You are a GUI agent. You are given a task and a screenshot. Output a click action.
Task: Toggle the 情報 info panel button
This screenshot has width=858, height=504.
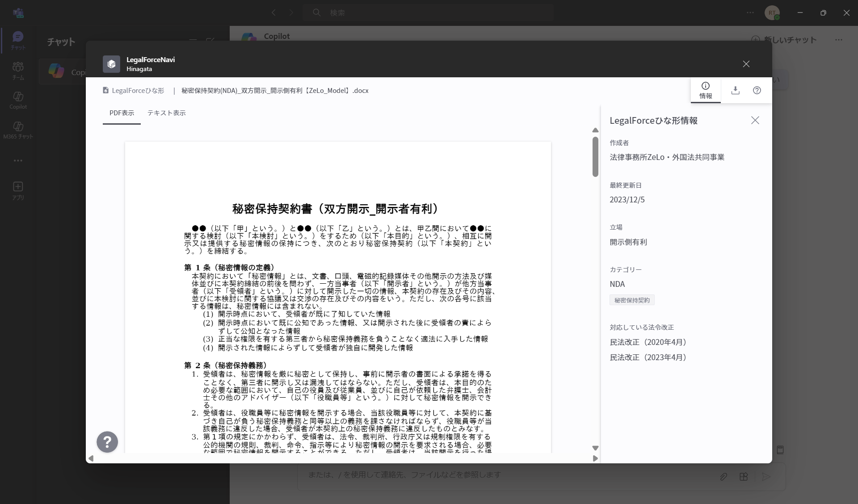pos(706,90)
